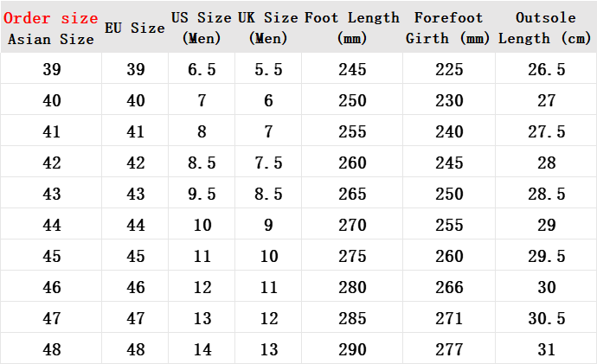Screen dimensions: 597x364
Task: Select the "EU Size" column header
Action: click(x=134, y=28)
